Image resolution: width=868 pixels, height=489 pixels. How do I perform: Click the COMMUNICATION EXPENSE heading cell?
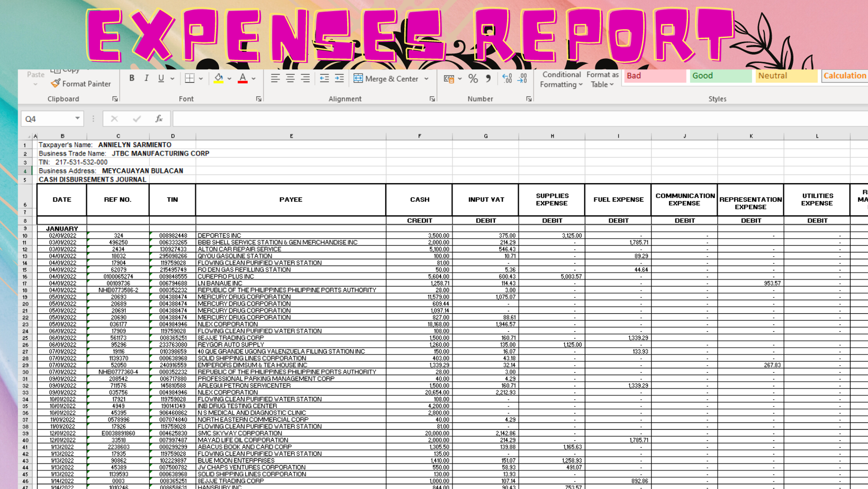click(x=685, y=200)
